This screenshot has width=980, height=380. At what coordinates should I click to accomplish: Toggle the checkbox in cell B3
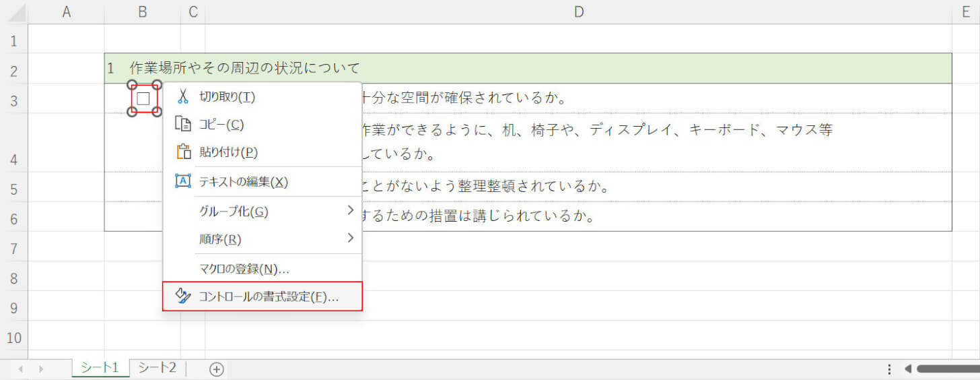coord(143,99)
